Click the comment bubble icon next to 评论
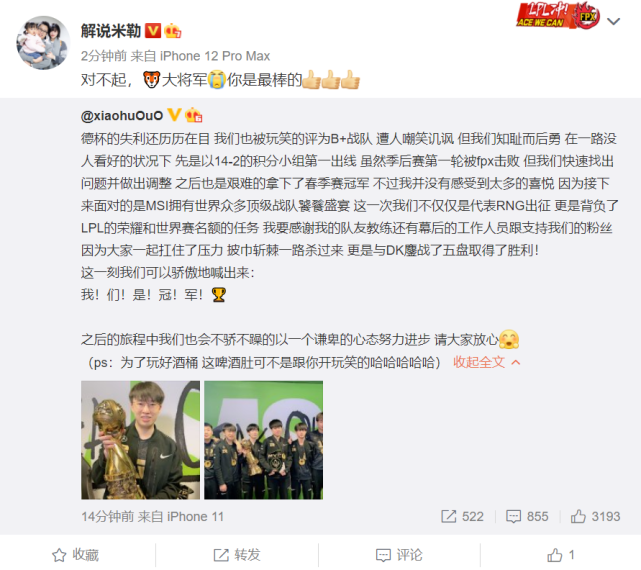The width and height of the screenshot is (641, 570). click(383, 555)
